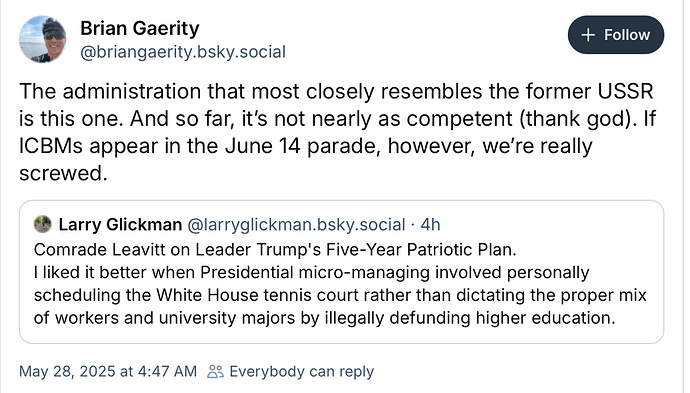Click the Larry Glickman name in quote
Viewport: 690px width, 393px height.
click(x=120, y=224)
